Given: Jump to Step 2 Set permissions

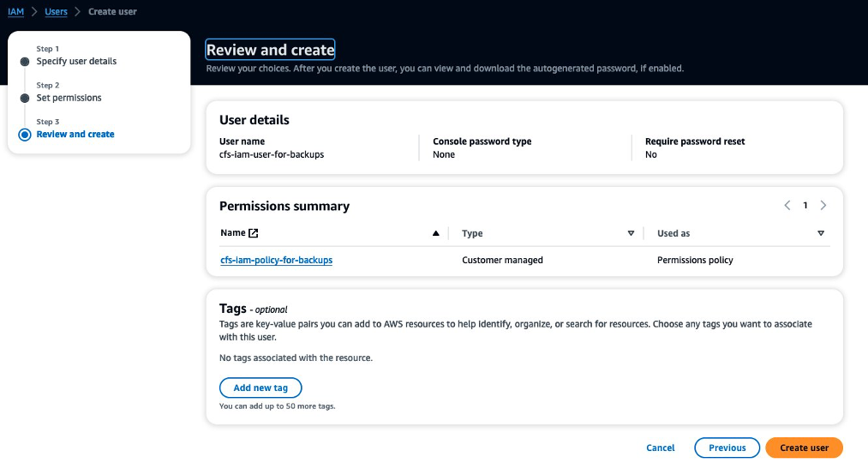Looking at the screenshot, I should click(x=69, y=98).
